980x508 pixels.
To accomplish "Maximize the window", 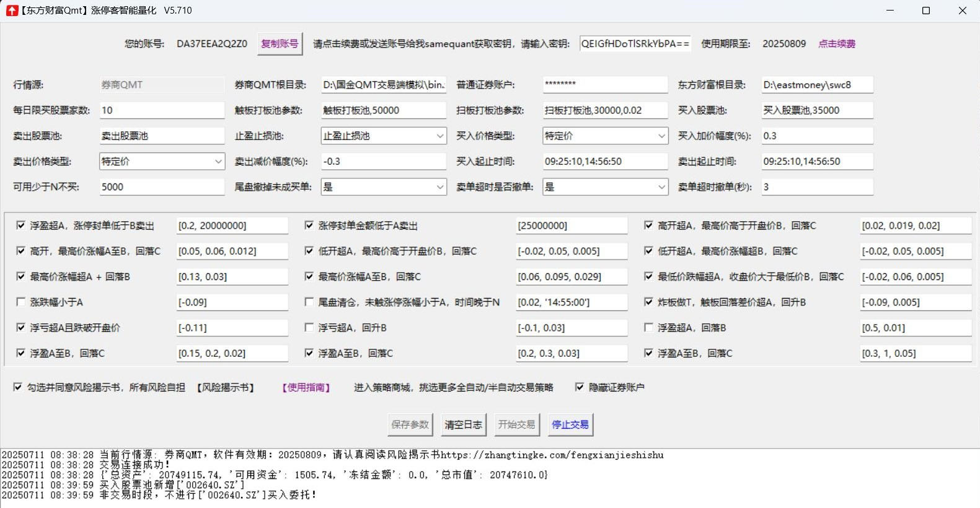I will pos(926,11).
